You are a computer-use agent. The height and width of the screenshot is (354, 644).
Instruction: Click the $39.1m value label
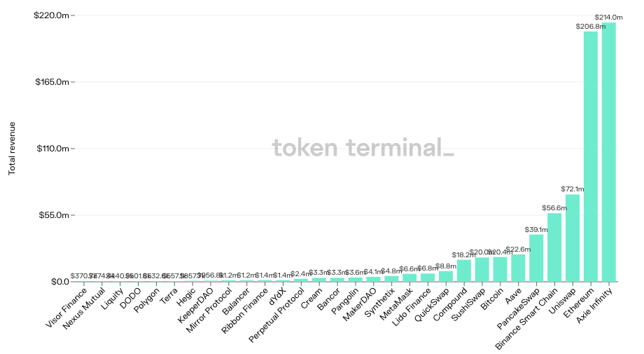coord(536,229)
